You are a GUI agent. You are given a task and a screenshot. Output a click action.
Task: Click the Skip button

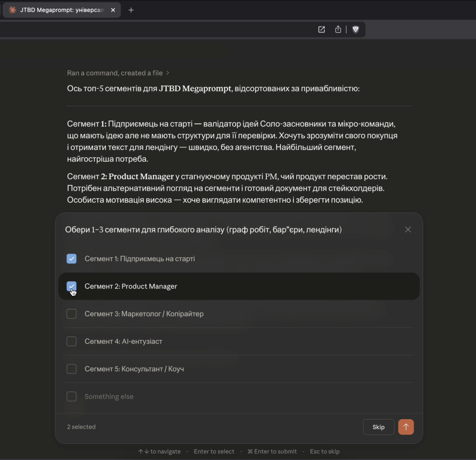378,427
